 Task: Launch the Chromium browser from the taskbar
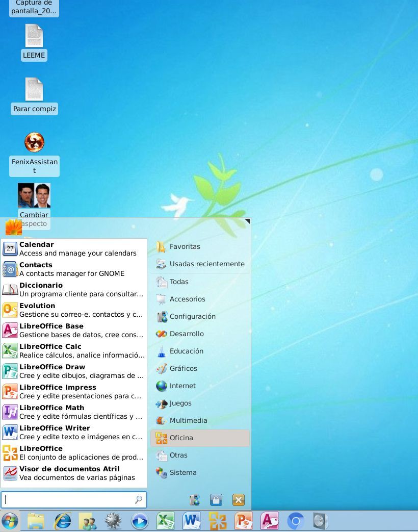(295, 521)
